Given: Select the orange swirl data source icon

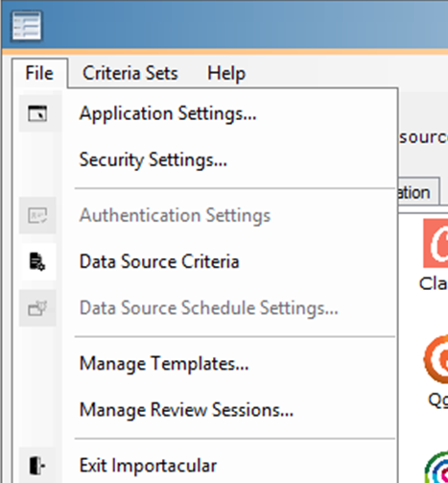Looking at the screenshot, I should click(436, 359).
